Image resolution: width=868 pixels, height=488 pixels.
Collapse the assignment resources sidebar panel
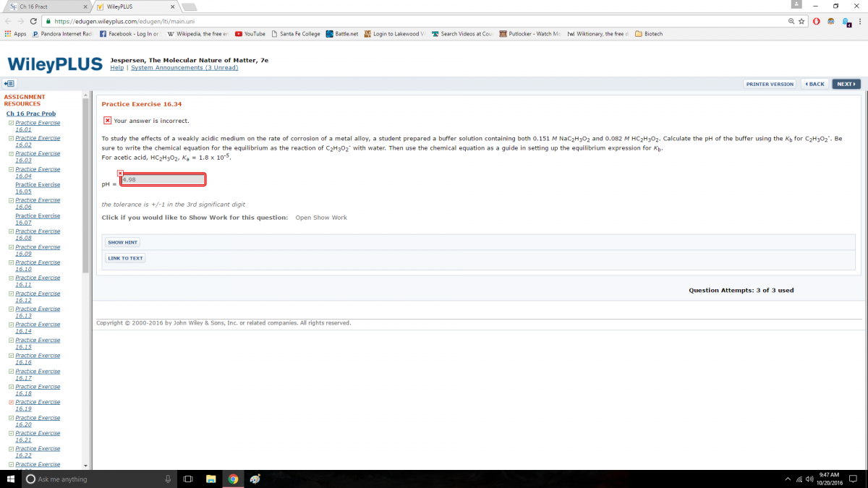tap(9, 84)
